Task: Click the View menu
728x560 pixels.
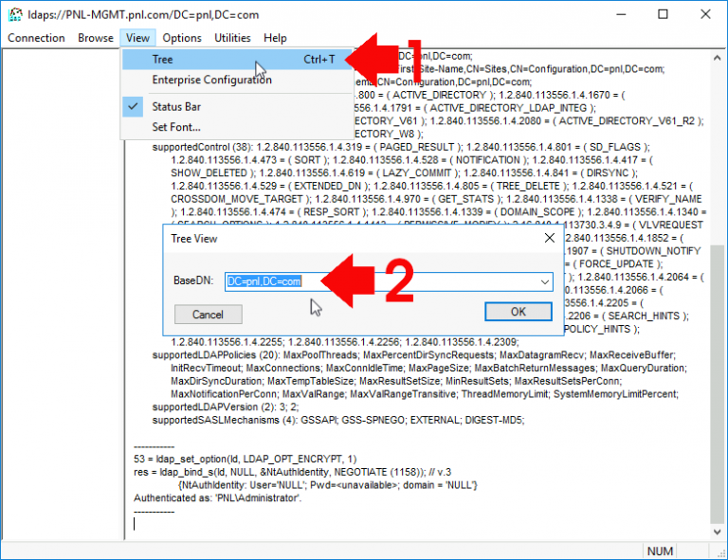Action: [137, 38]
